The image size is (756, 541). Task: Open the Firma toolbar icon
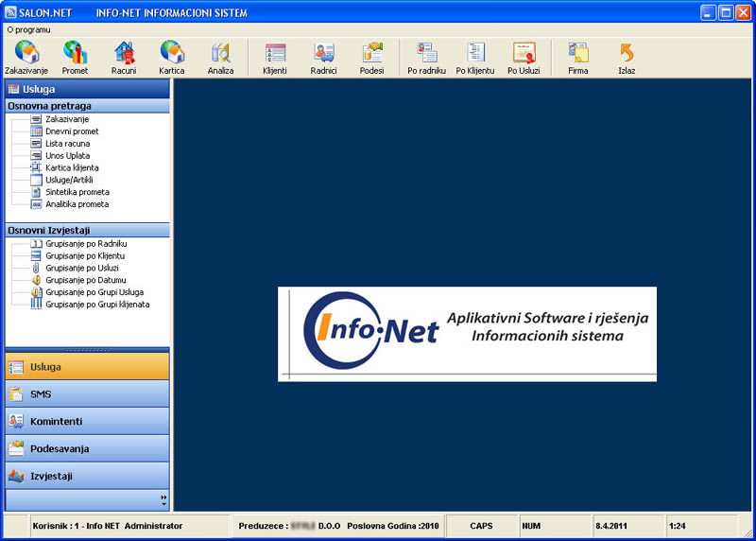click(578, 58)
